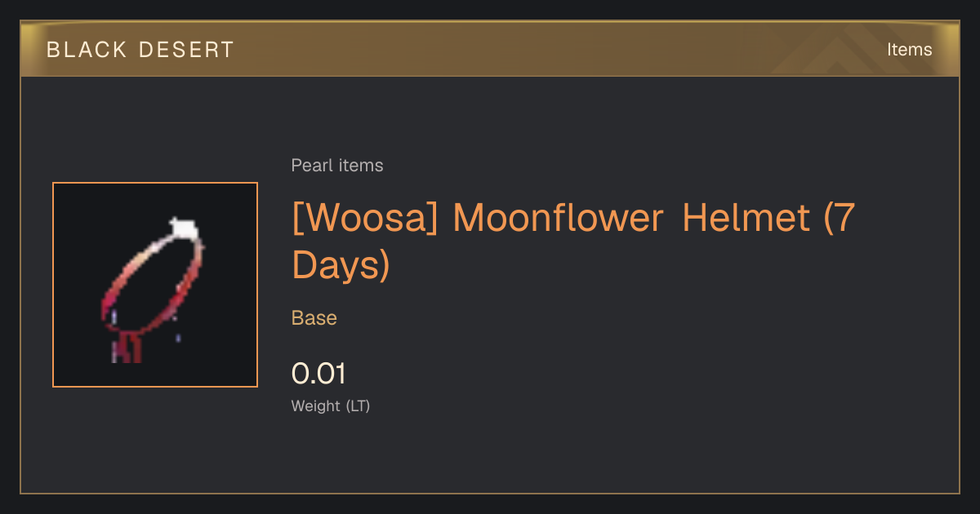Click the Weight (LT) caption
980x514 pixels.
point(331,405)
